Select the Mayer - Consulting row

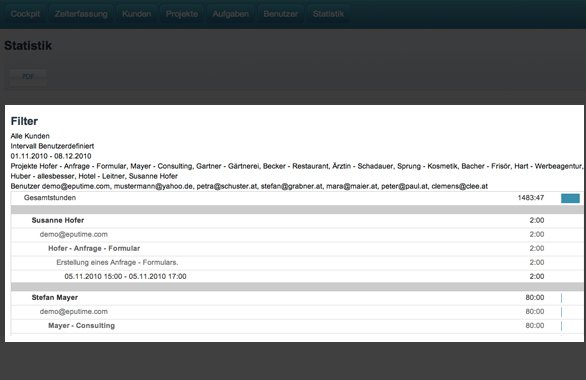point(297,326)
